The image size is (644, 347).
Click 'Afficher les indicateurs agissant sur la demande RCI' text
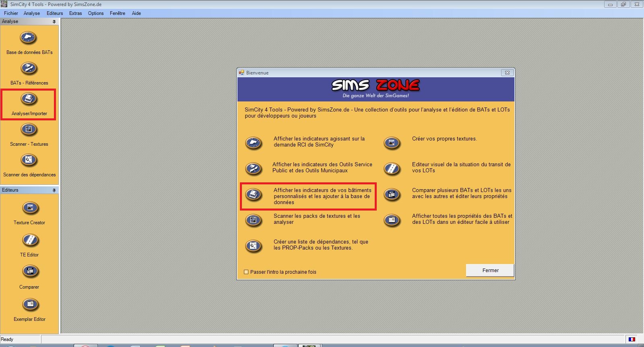(319, 142)
